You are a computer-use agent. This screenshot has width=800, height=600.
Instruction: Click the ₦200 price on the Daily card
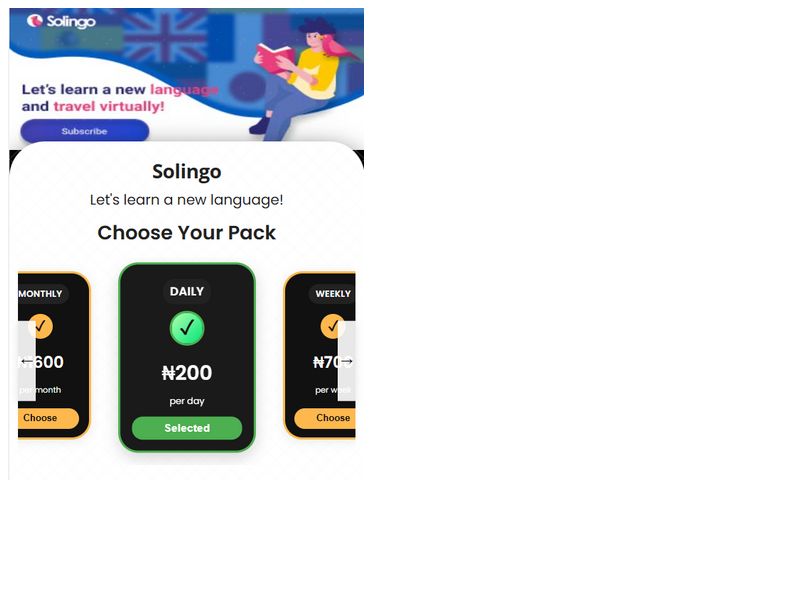[187, 373]
